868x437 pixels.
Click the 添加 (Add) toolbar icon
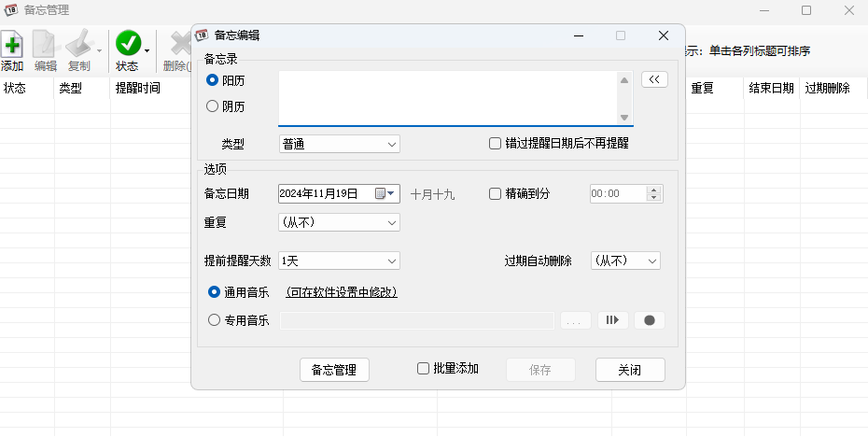[x=12, y=45]
